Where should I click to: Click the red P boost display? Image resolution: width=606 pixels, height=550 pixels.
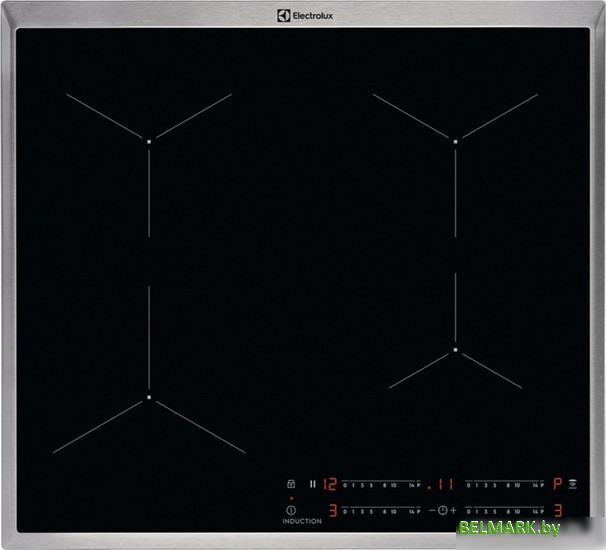point(558,484)
